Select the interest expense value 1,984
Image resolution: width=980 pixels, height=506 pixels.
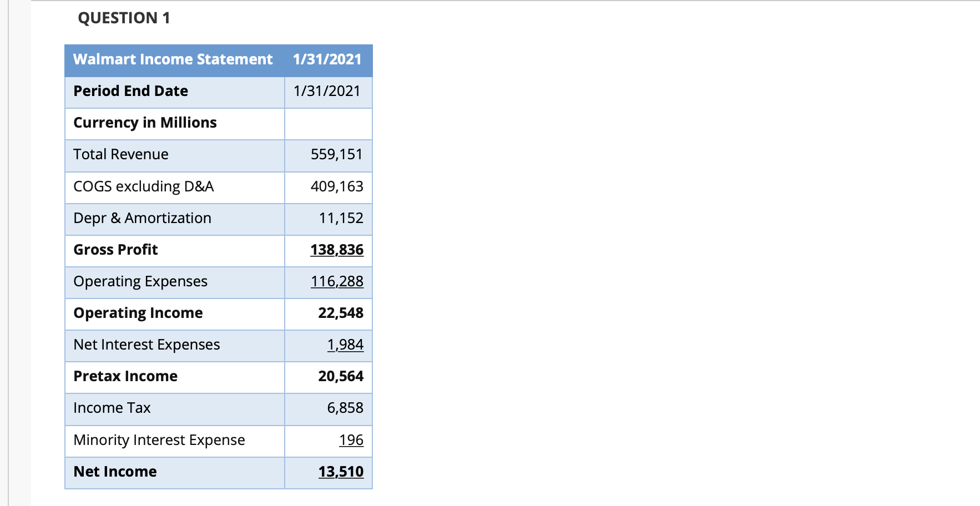tap(345, 345)
